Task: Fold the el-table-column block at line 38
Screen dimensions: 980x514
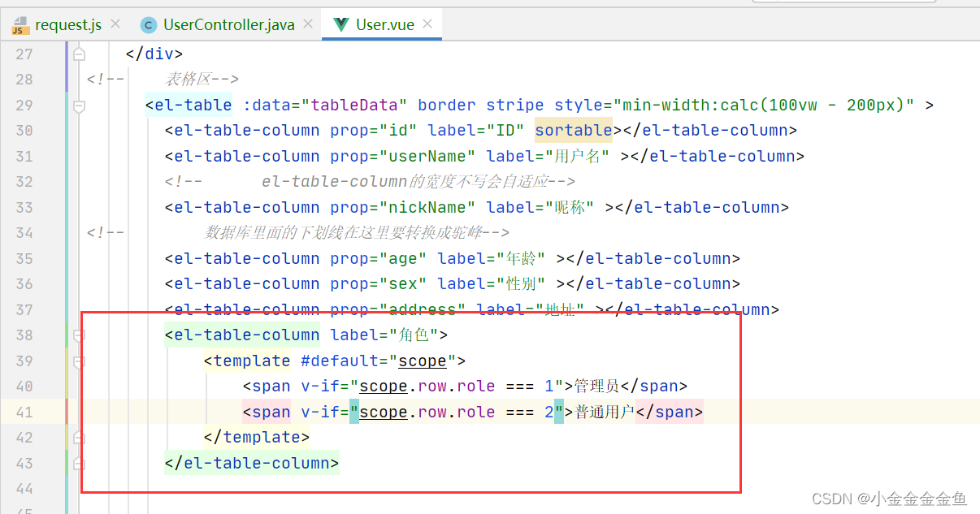Action: click(x=79, y=335)
